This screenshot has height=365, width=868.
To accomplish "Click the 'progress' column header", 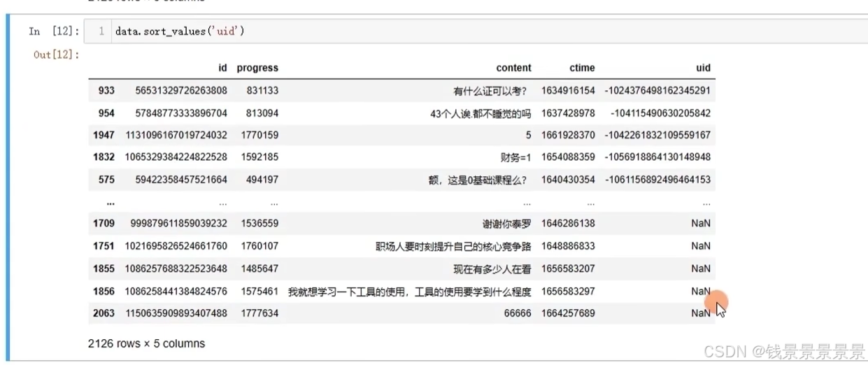I will click(x=257, y=68).
